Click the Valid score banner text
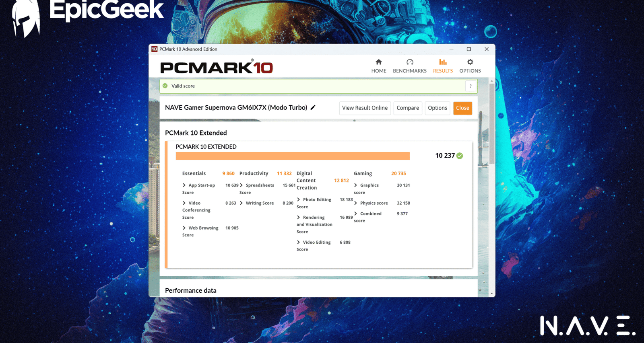The height and width of the screenshot is (343, 644). point(183,86)
